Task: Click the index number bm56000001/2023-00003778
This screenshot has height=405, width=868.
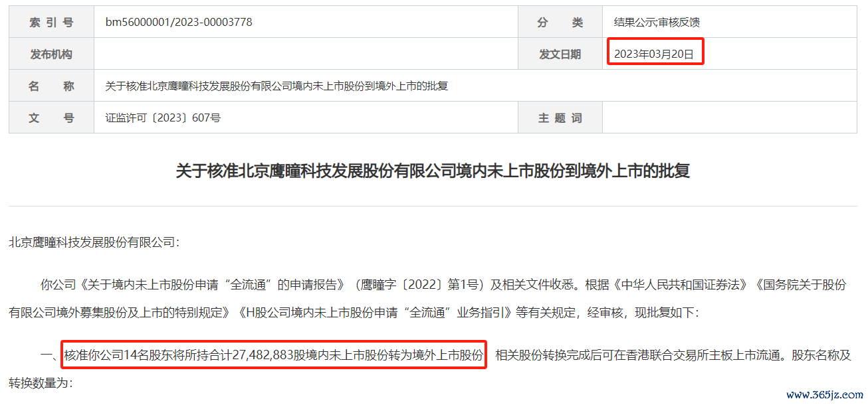Action: click(x=179, y=22)
